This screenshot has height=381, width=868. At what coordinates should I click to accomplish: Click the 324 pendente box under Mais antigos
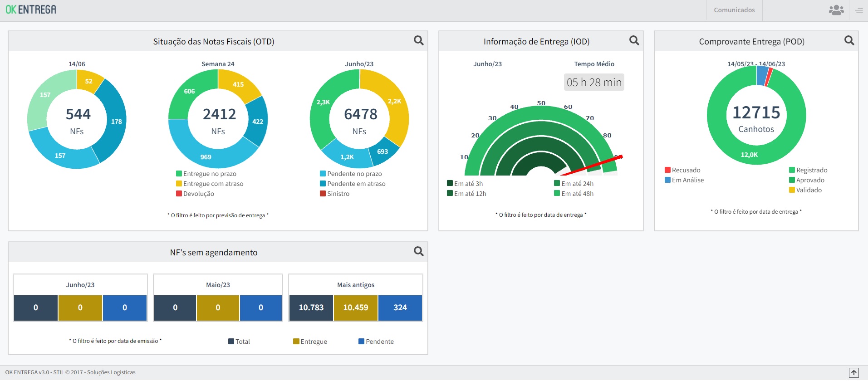(x=400, y=308)
